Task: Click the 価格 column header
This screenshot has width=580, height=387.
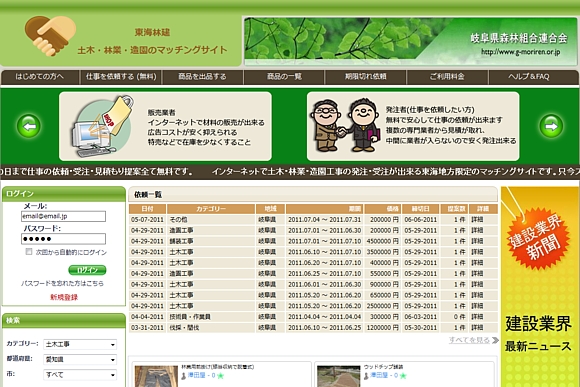Action: [x=382, y=209]
